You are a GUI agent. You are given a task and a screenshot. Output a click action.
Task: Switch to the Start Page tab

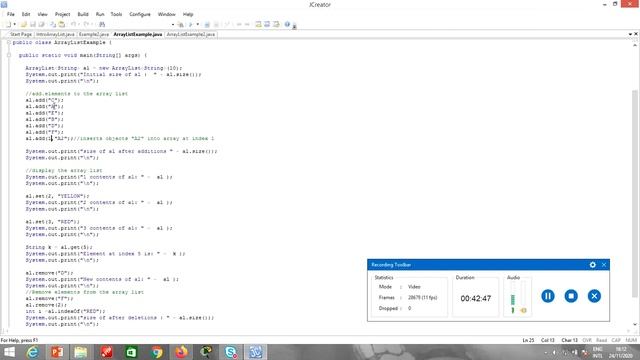(20, 34)
